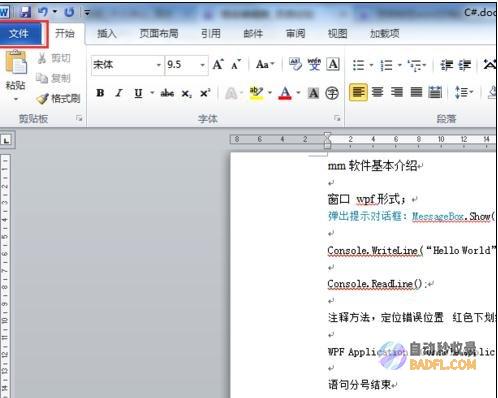Open the 页面布局 ribbon tab
The height and width of the screenshot is (398, 498).
[x=159, y=33]
